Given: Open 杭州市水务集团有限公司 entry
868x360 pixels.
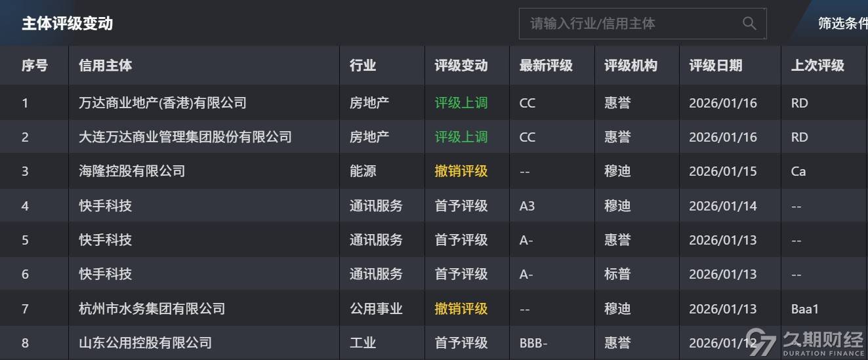Looking at the screenshot, I should (152, 308).
